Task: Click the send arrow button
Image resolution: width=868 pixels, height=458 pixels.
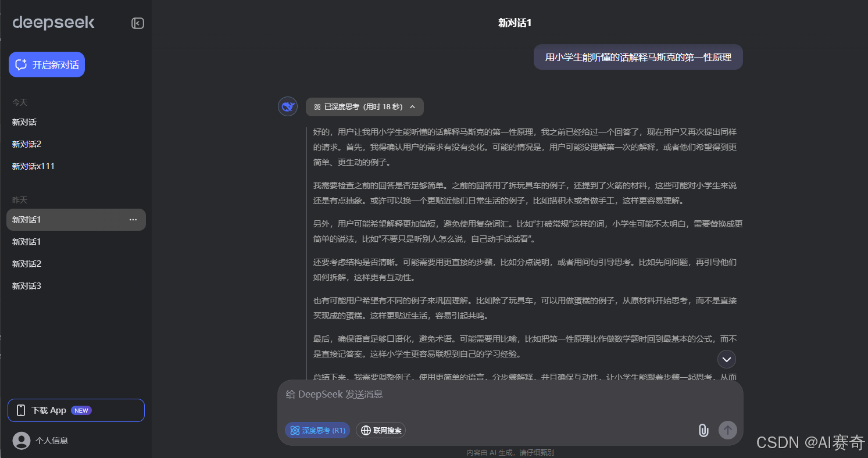Action: [728, 430]
